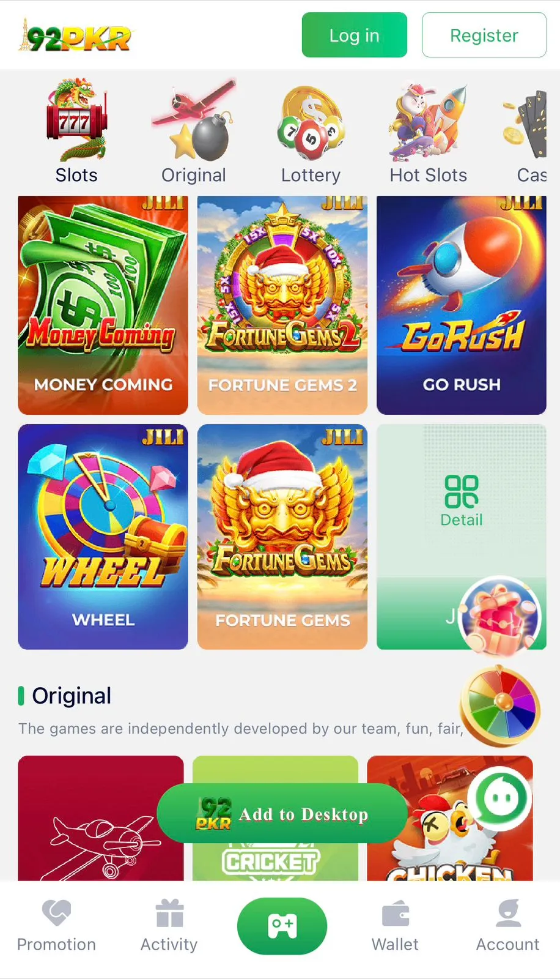Choose the Hot Slots rocket icon
Screen dimensions: 560x979
(x=428, y=121)
